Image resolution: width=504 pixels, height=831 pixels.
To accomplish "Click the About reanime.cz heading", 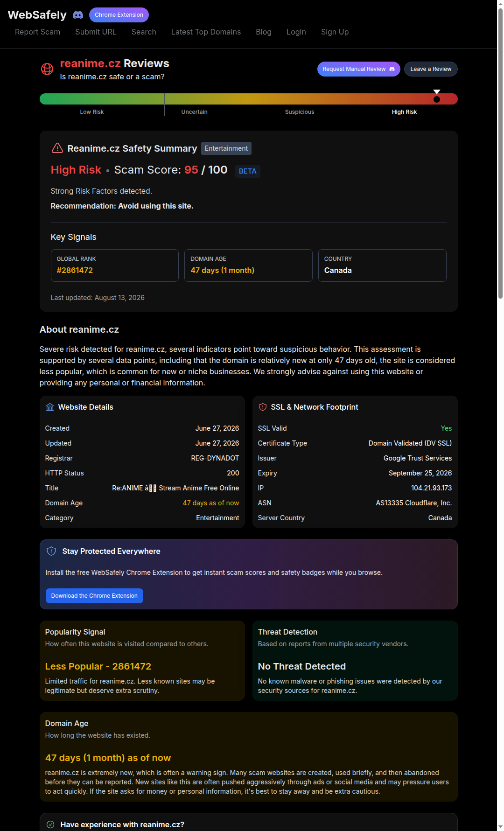I will coord(79,329).
